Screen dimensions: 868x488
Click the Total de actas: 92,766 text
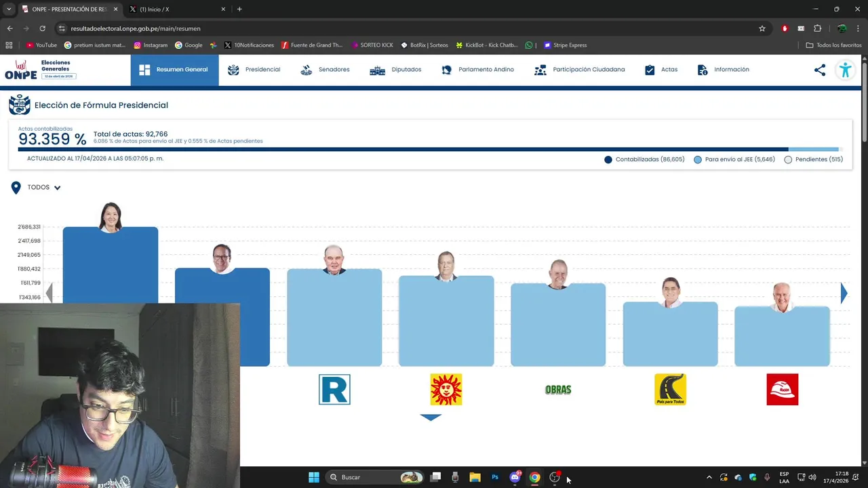point(130,134)
